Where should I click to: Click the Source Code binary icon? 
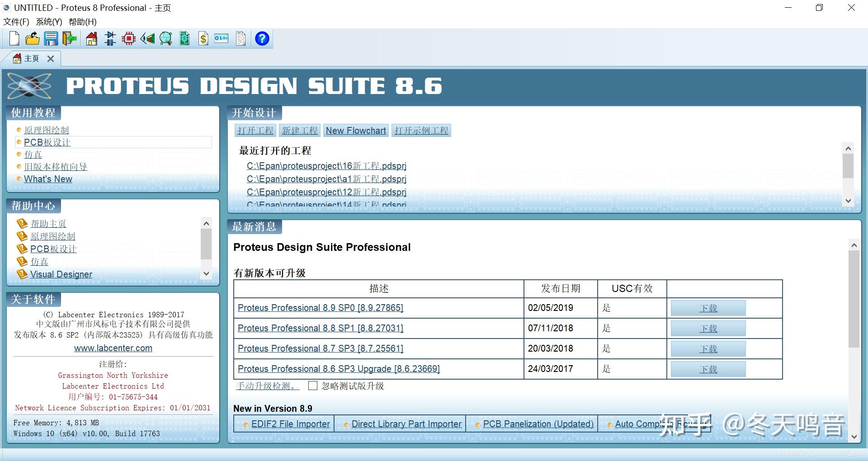point(222,39)
